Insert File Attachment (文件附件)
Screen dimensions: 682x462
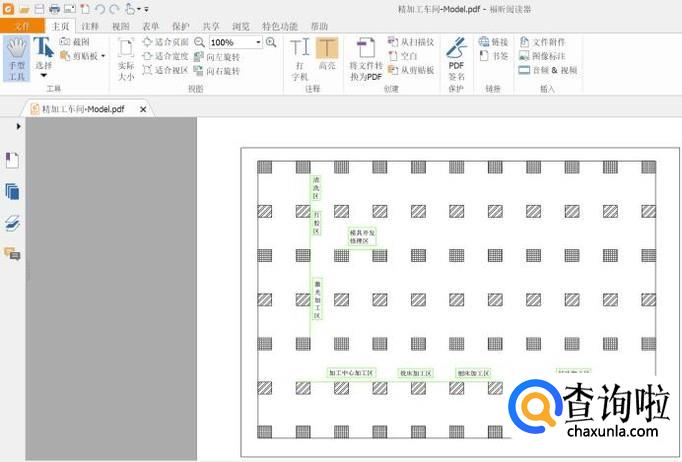pos(542,42)
